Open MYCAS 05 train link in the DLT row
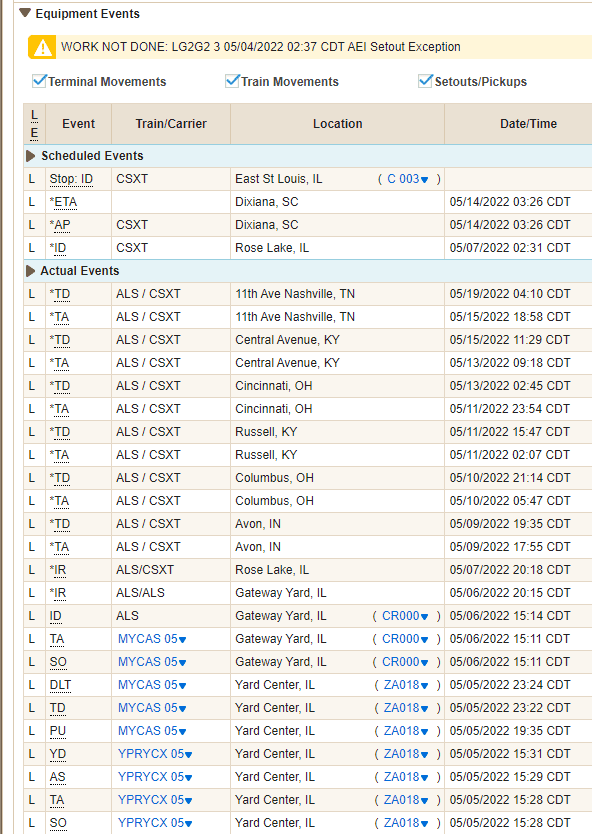592x834 pixels. point(152,685)
